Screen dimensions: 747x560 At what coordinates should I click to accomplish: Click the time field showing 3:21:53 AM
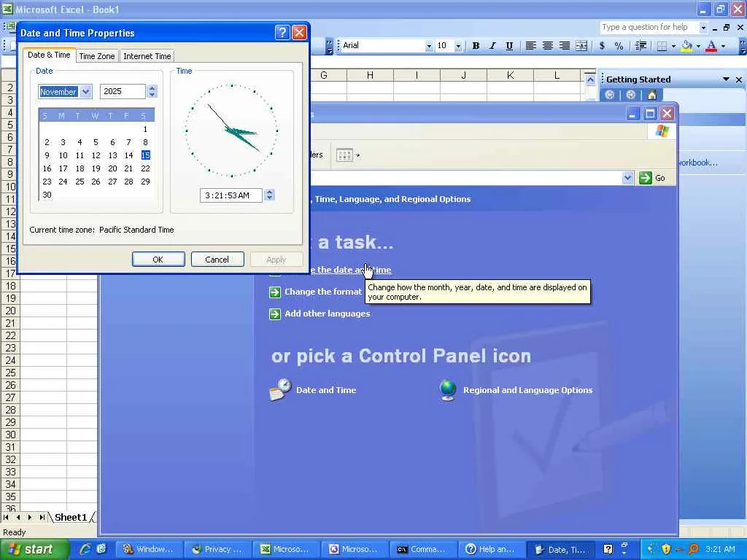click(x=231, y=195)
